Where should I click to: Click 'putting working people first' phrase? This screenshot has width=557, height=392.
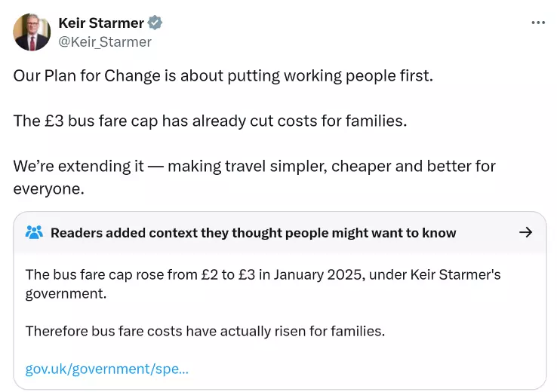(x=330, y=76)
